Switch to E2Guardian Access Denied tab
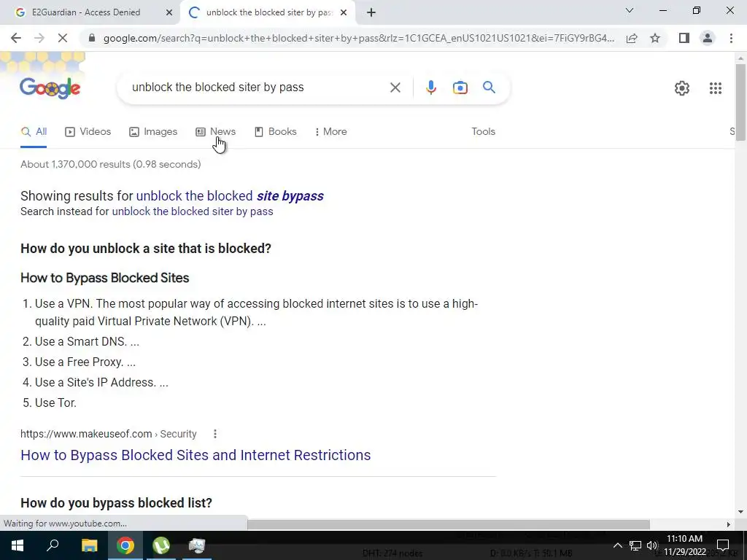This screenshot has width=747, height=560. coord(86,12)
